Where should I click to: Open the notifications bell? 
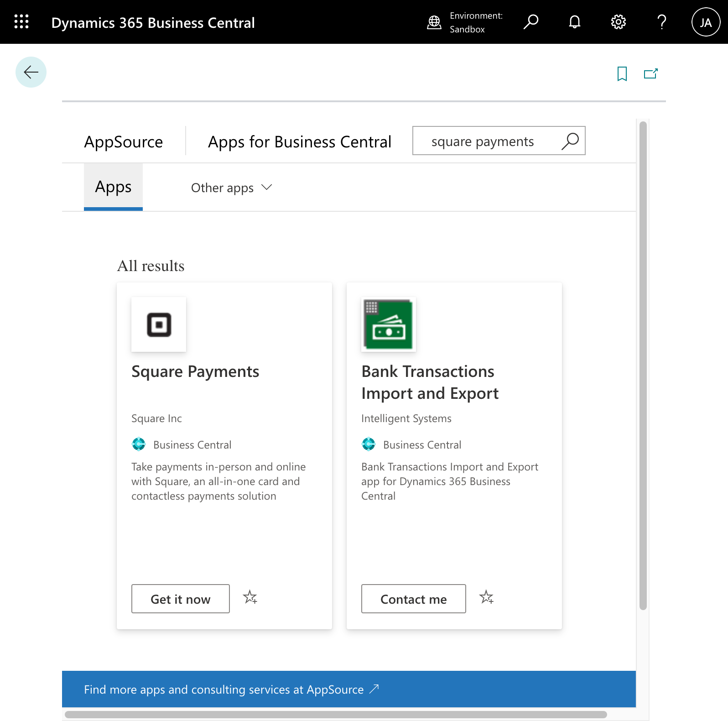pos(575,22)
